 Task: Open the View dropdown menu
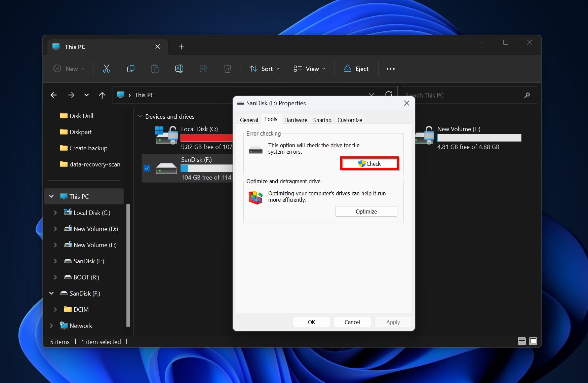pos(309,69)
